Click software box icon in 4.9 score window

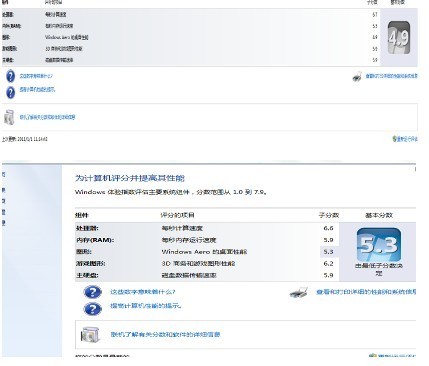click(9, 117)
